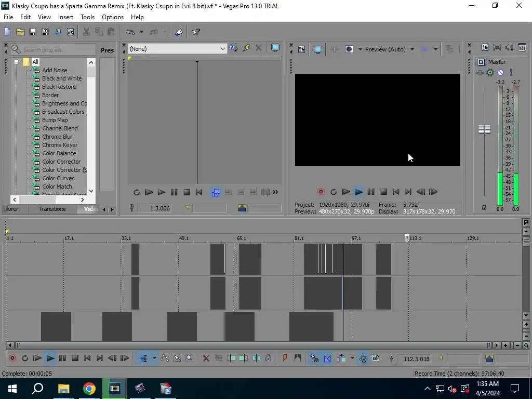
Task: Enable video preview on external monitor
Action: 317,49
